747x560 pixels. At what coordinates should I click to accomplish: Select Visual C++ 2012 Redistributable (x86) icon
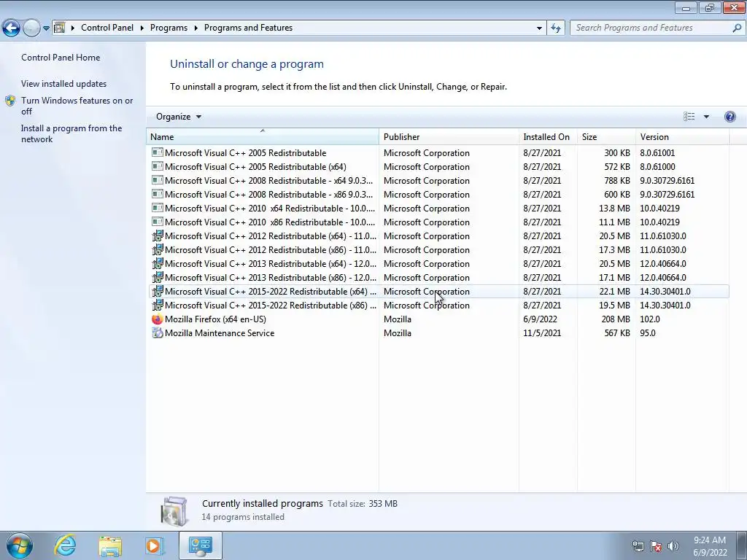point(158,249)
